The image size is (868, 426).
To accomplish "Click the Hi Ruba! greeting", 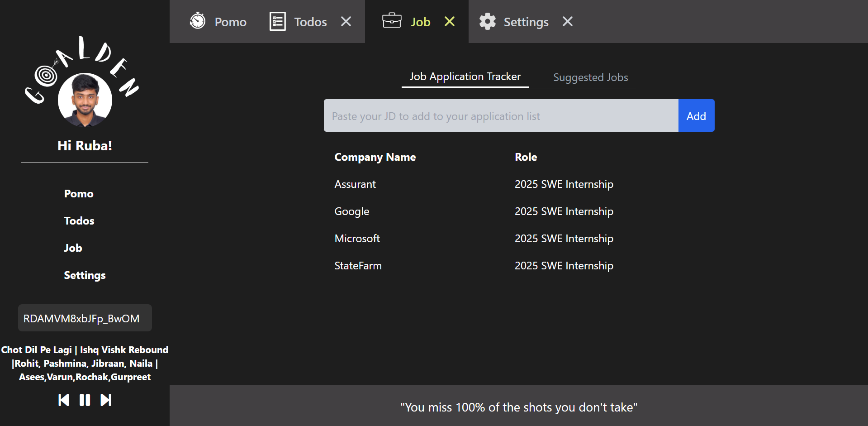I will point(85,145).
